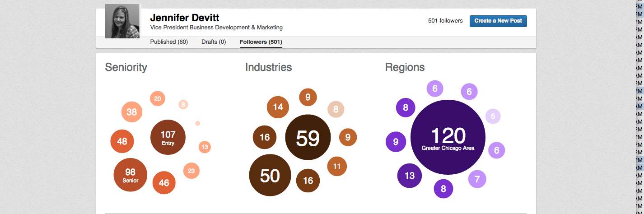Image resolution: width=644 pixels, height=214 pixels.
Task: Click the seniority bubble showing 48
Action: (122, 141)
